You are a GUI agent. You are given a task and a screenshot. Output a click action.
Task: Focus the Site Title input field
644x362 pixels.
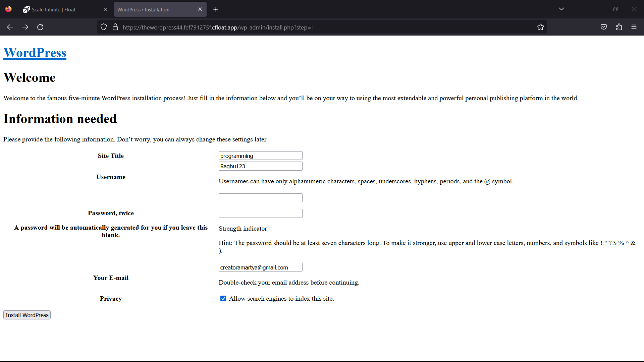261,156
